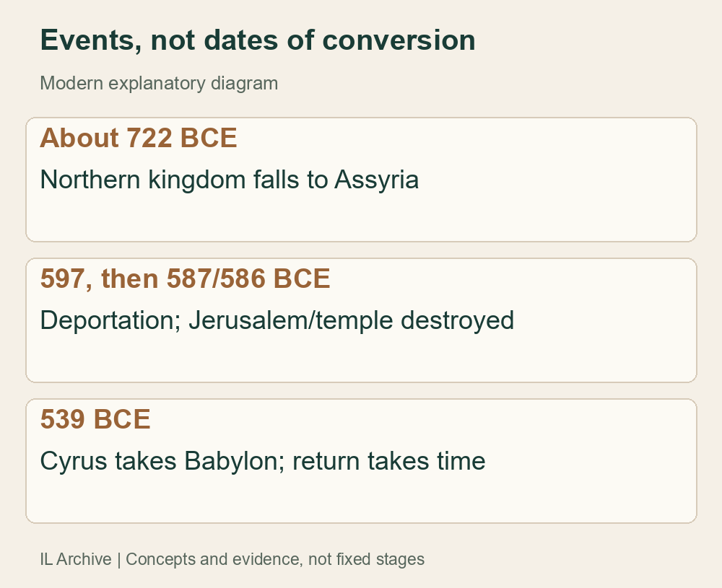Screen dimensions: 722x588
Task: Click the word 'Jerusalem/temple' in second card
Action: click(291, 320)
